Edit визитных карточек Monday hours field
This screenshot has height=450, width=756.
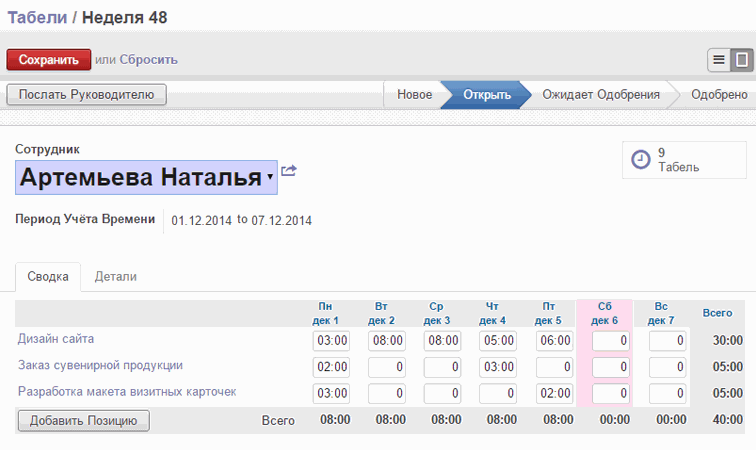[331, 394]
